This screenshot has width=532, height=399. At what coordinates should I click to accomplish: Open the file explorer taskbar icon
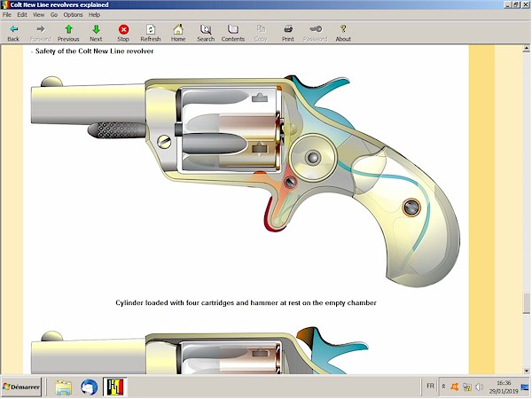click(x=64, y=387)
